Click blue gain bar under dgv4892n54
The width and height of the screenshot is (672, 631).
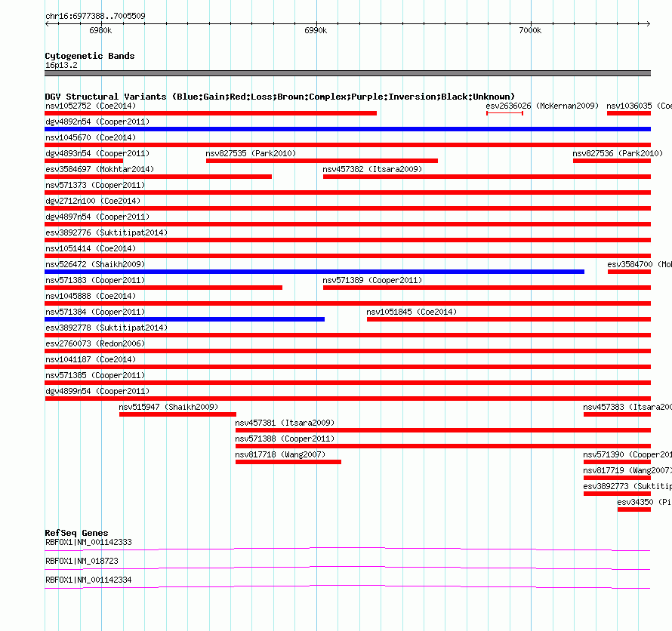point(347,129)
